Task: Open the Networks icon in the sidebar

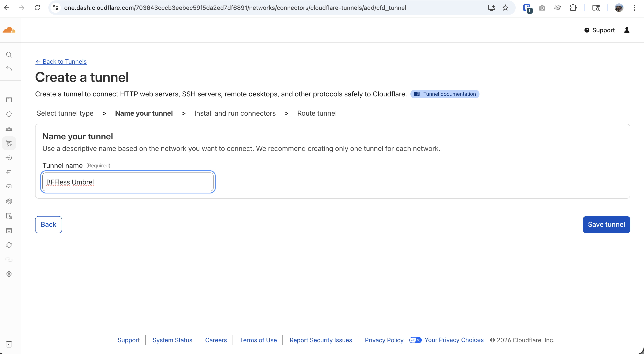Action: click(9, 143)
